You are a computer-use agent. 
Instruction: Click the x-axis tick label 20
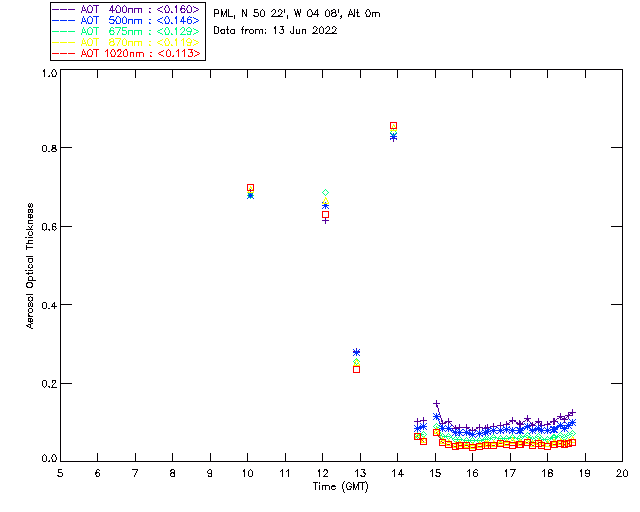coord(622,473)
